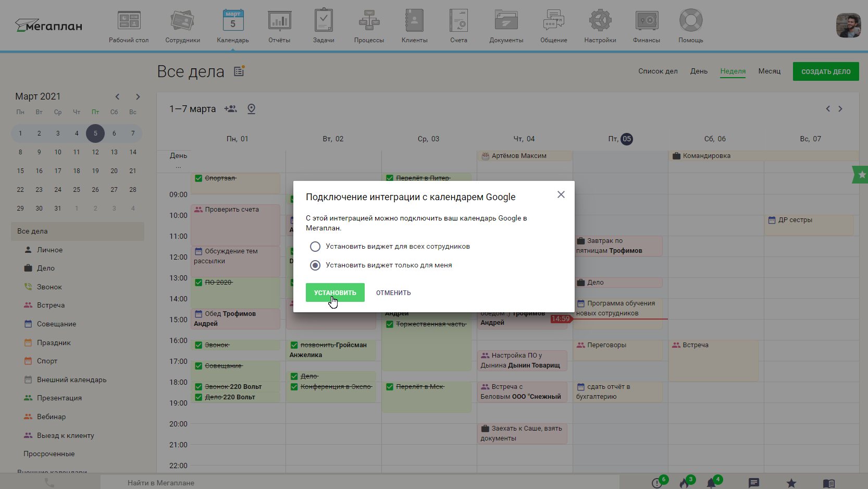The height and width of the screenshot is (489, 868).
Task: Show next week arrow
Action: click(x=840, y=108)
